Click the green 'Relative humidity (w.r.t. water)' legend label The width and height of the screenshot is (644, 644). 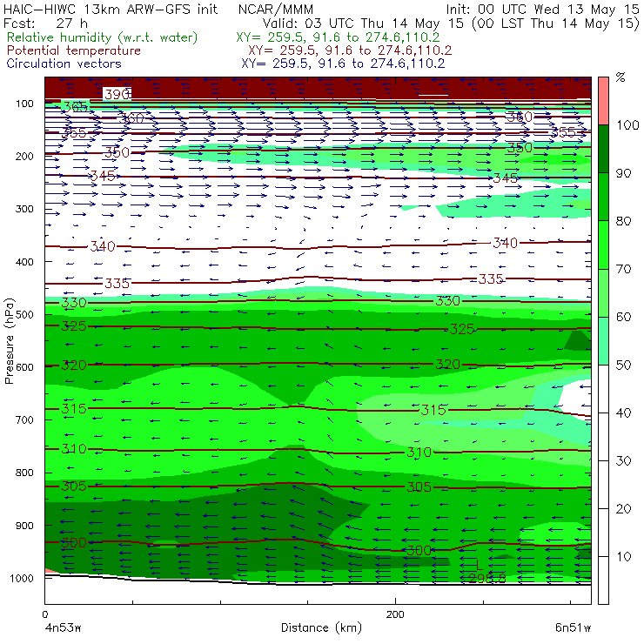tap(103, 37)
